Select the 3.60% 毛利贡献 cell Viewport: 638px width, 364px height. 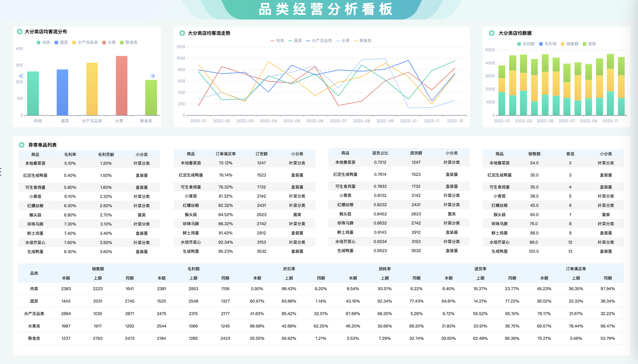(x=106, y=252)
